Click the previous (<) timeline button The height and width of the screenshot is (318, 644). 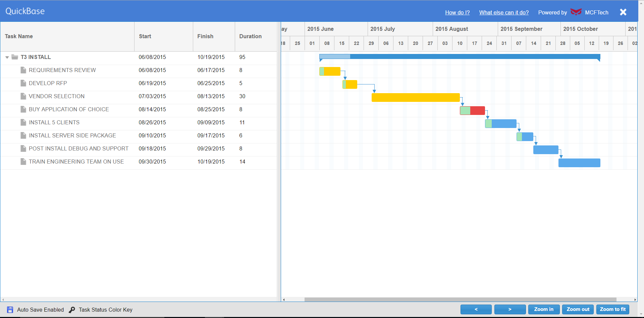[476, 309]
